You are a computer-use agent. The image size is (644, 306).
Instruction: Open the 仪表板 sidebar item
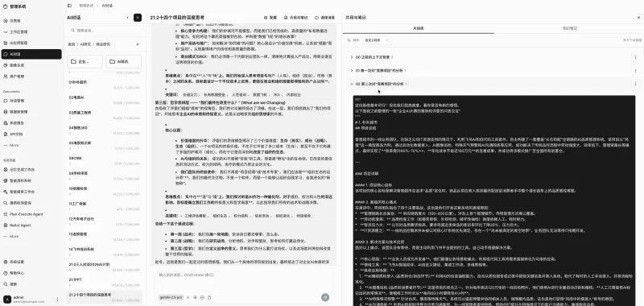(x=31, y=21)
